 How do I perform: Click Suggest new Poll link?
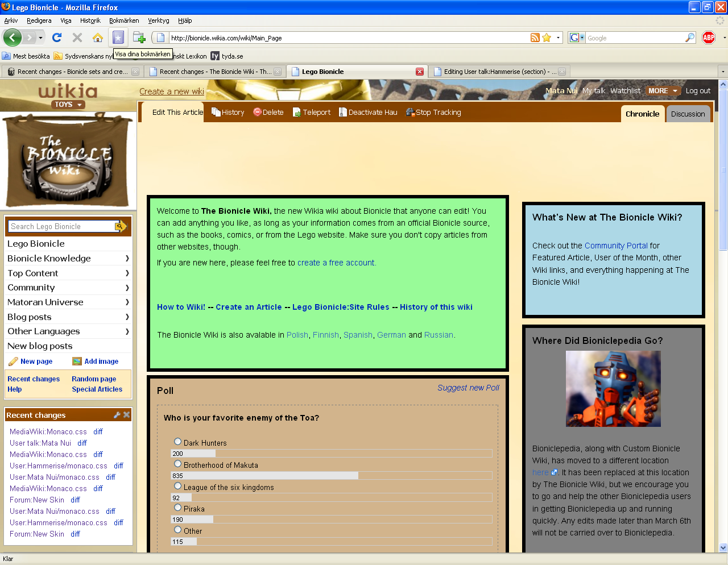[x=468, y=388]
